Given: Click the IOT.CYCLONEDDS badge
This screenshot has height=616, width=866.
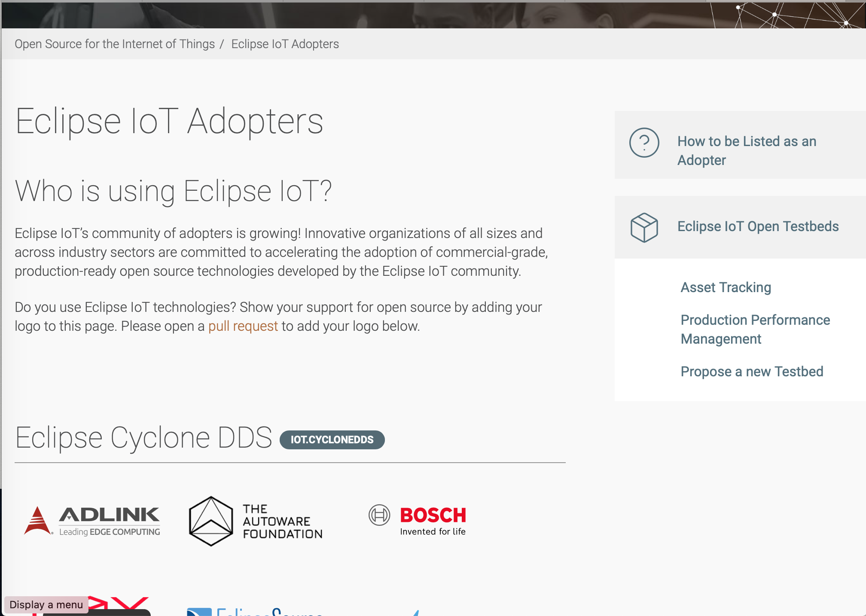Looking at the screenshot, I should click(x=332, y=440).
